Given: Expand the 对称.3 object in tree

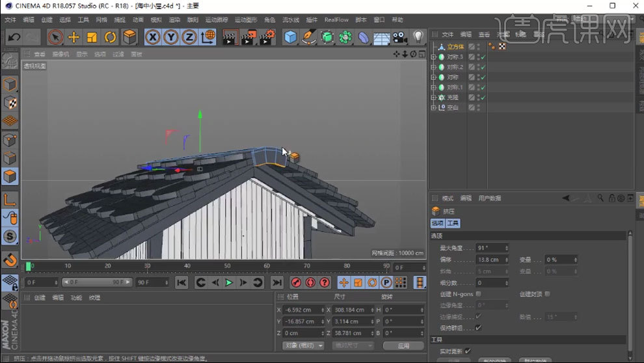Looking at the screenshot, I should (x=434, y=57).
